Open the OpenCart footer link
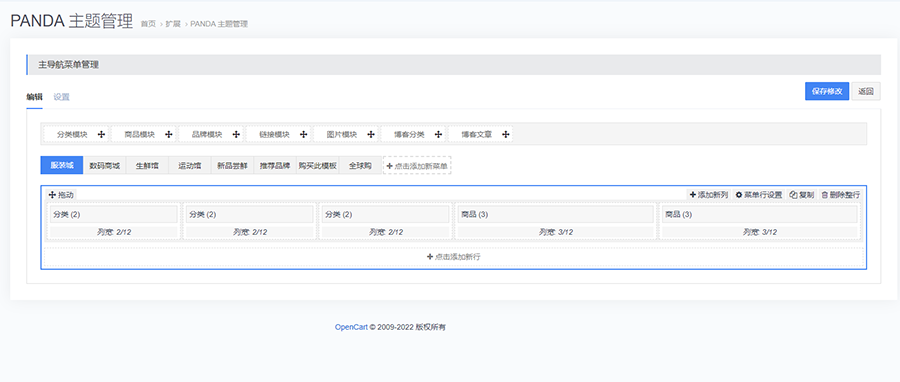Viewport: 900px width, 382px height. [x=351, y=327]
